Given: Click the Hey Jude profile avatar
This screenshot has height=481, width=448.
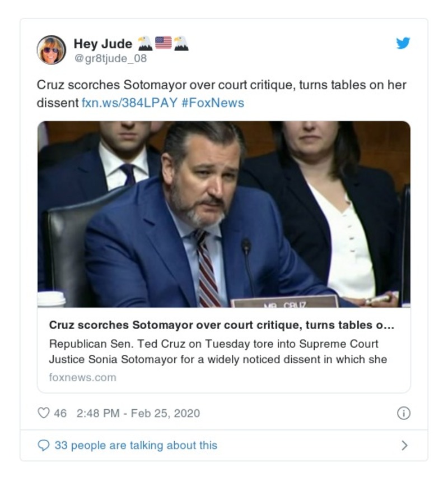Looking at the screenshot, I should coord(52,49).
